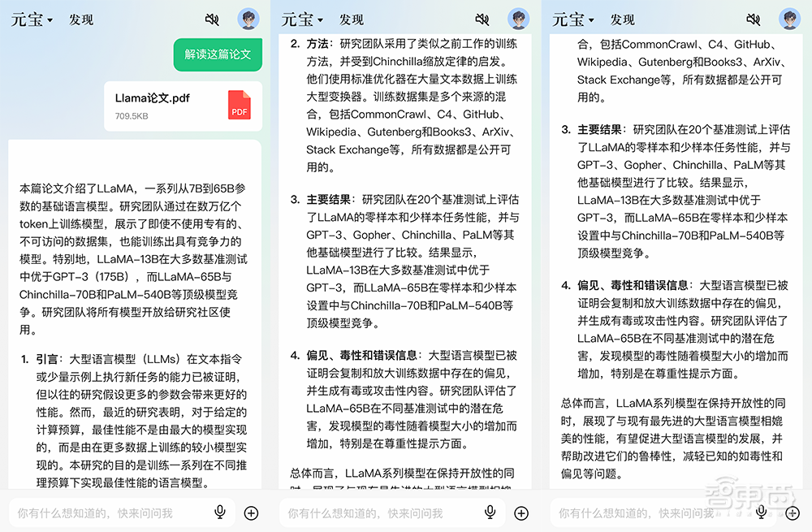Click the red PDF file icon
This screenshot has height=532, width=812.
pos(238,106)
